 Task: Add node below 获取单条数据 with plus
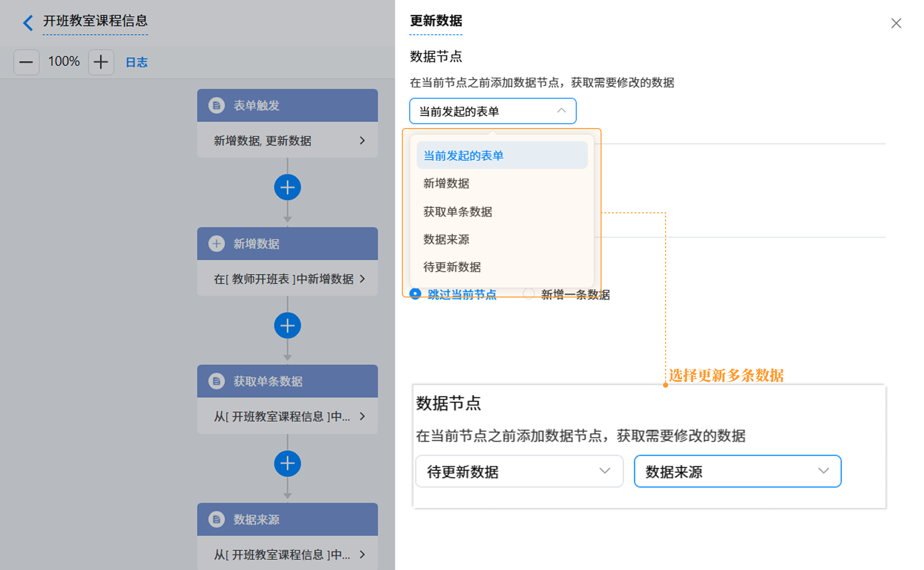pos(288,464)
